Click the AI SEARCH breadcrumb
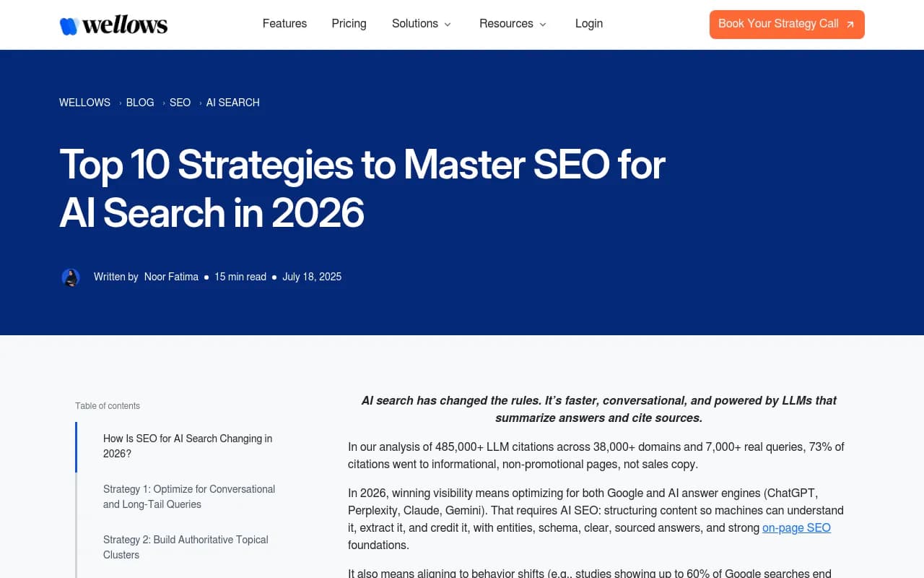The height and width of the screenshot is (578, 924). [x=232, y=103]
